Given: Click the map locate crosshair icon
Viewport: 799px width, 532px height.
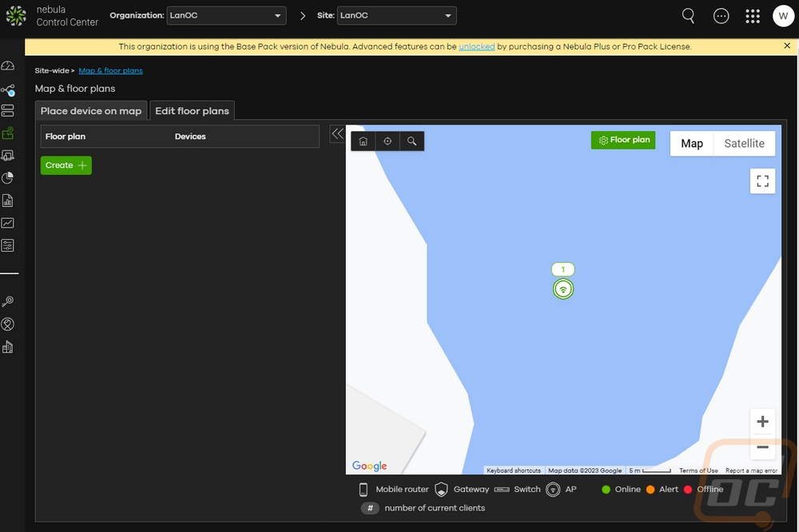Looking at the screenshot, I should click(x=388, y=141).
